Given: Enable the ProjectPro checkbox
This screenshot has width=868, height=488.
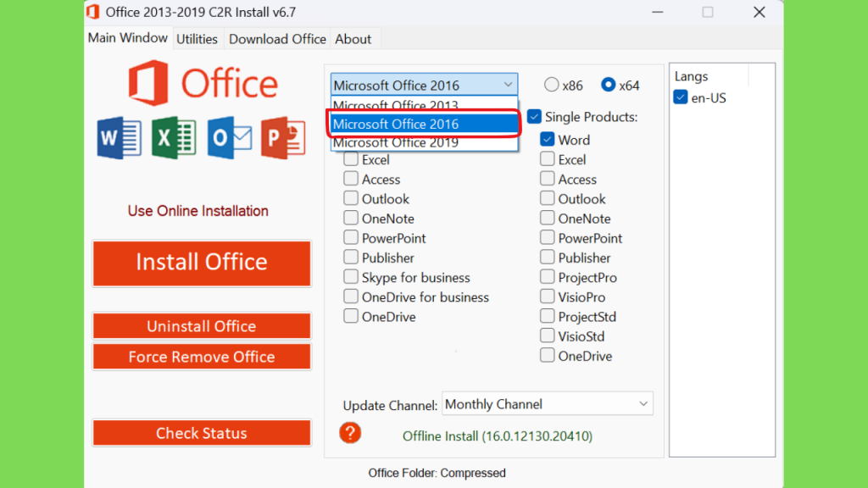Looking at the screenshot, I should click(x=547, y=277).
